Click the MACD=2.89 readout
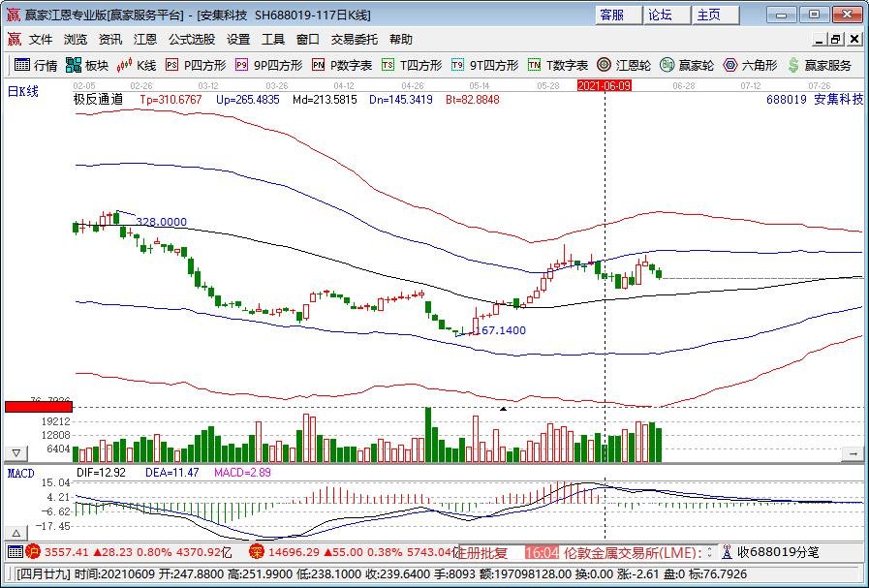Viewport: 869px width, 588px height. pyautogui.click(x=243, y=473)
